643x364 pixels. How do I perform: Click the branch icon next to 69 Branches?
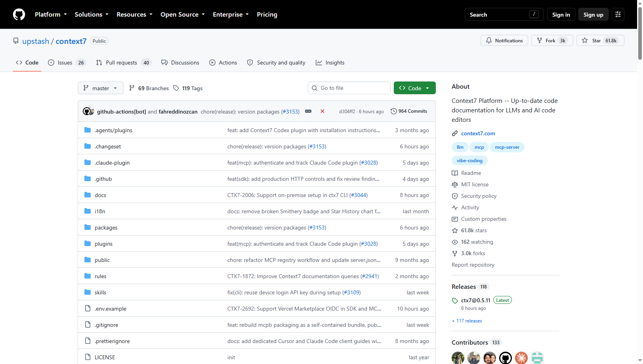[132, 88]
